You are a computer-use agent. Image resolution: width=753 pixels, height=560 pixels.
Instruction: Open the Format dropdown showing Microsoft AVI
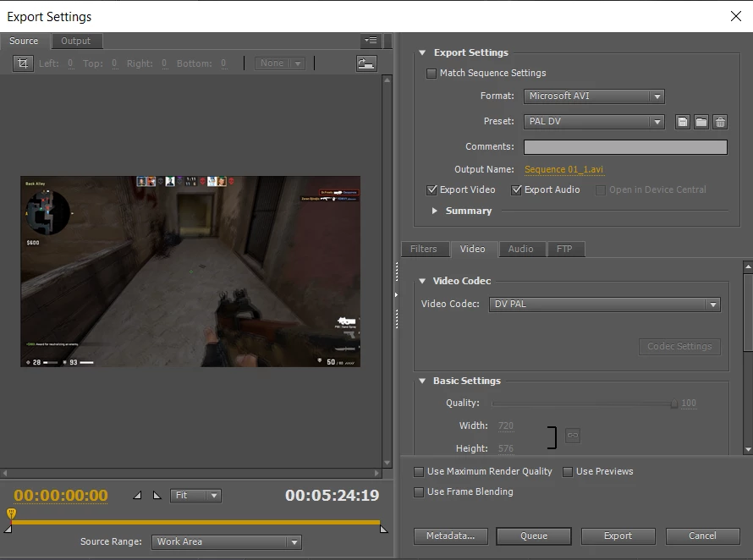pos(594,96)
